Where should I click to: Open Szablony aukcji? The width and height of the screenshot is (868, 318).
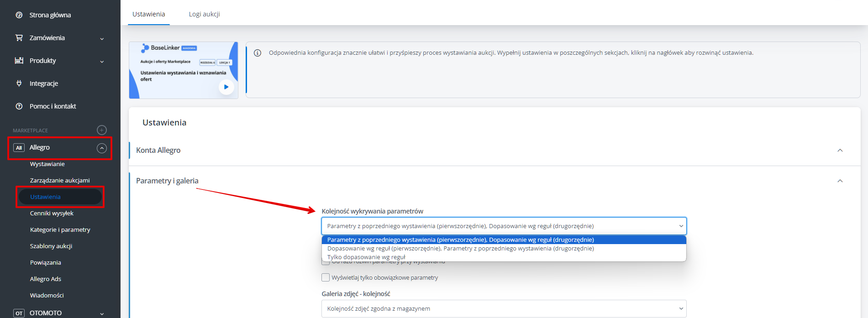[51, 246]
